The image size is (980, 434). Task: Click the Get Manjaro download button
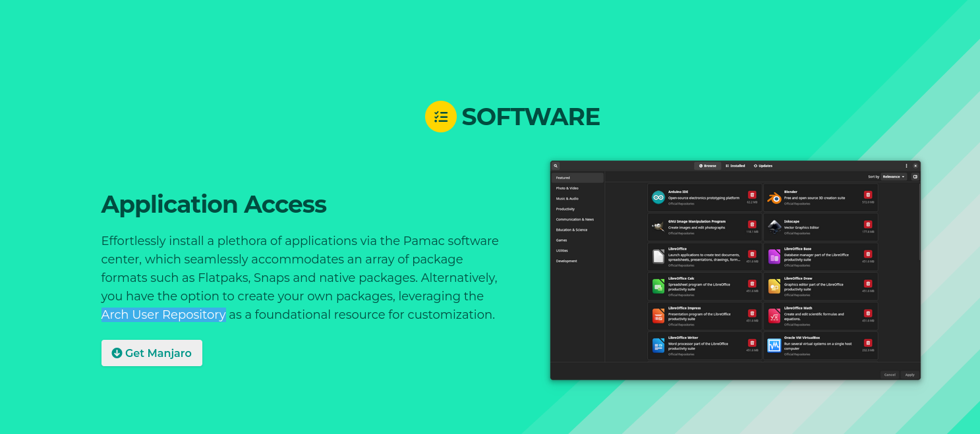[x=152, y=353]
